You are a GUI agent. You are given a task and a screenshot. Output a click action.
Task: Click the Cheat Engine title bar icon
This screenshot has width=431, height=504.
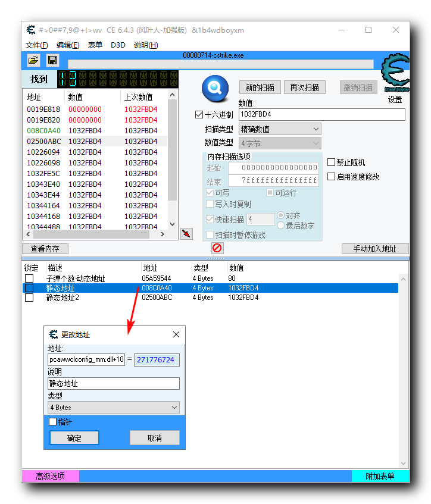click(x=31, y=30)
